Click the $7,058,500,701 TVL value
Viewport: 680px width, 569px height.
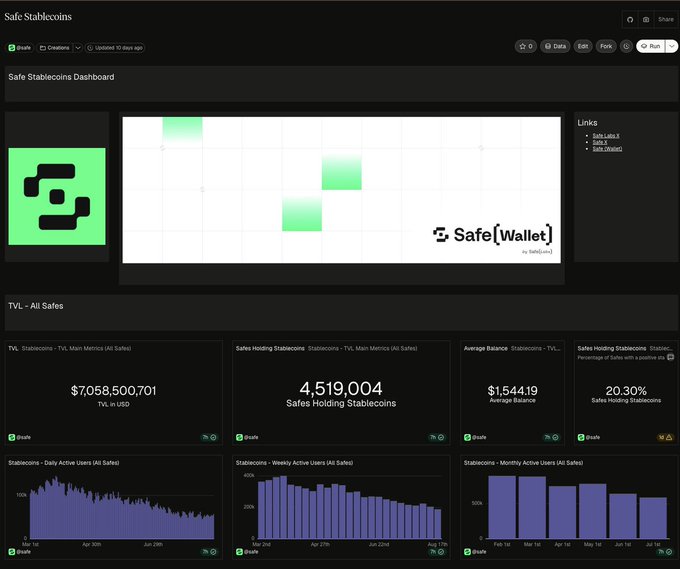pos(114,391)
